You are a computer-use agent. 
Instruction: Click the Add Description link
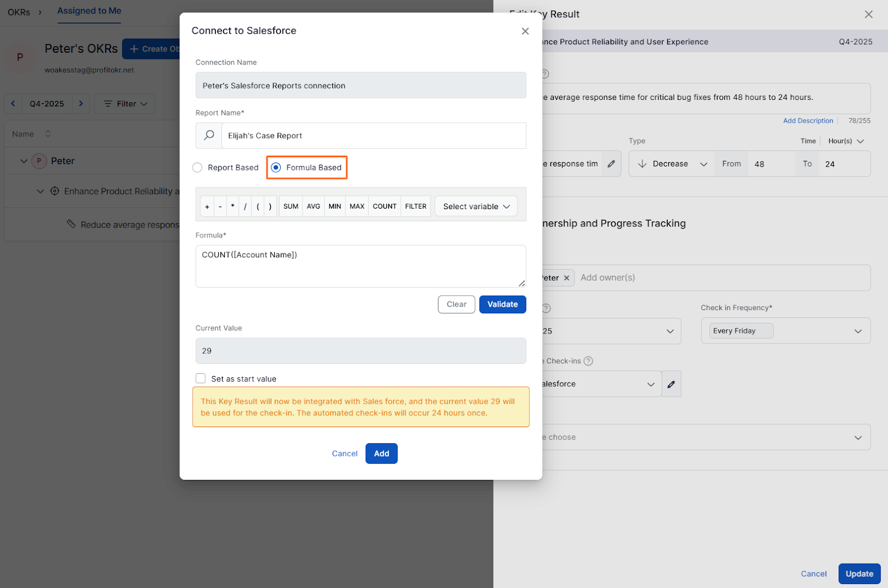click(808, 120)
